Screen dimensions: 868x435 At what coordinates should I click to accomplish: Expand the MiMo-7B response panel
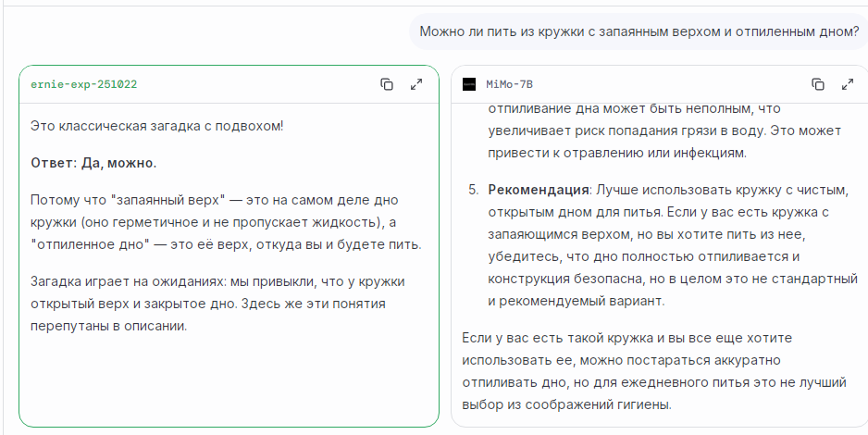[x=848, y=84]
